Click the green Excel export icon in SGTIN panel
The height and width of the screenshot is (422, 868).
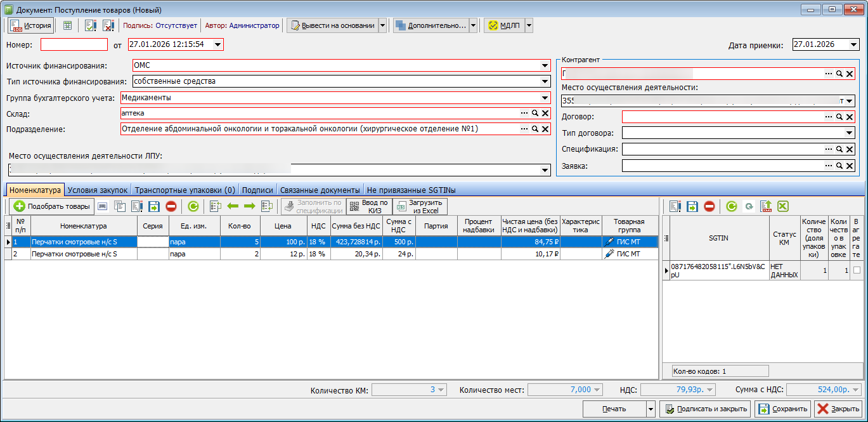click(x=782, y=206)
